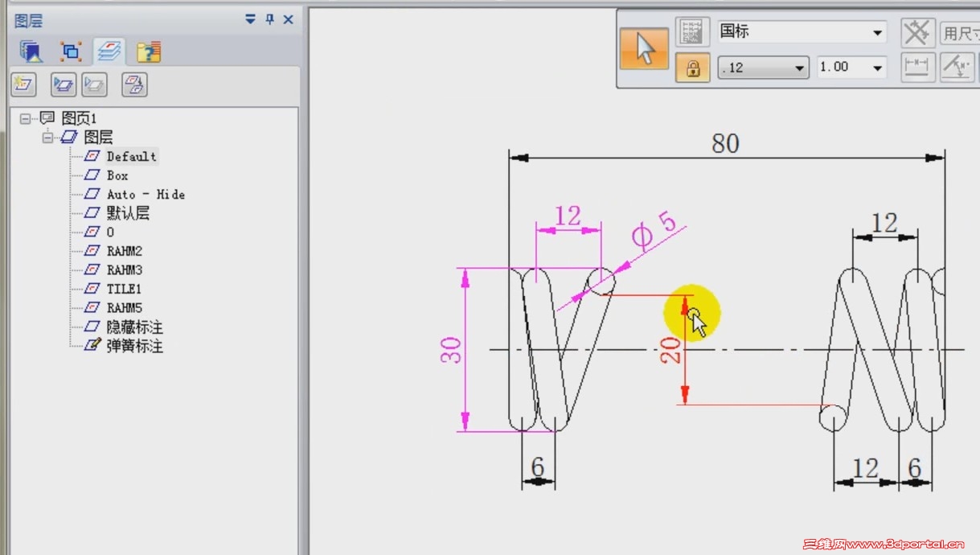Viewport: 980px width, 555px height.
Task: Click the 用尺寸 button in toolbar
Action: [960, 33]
